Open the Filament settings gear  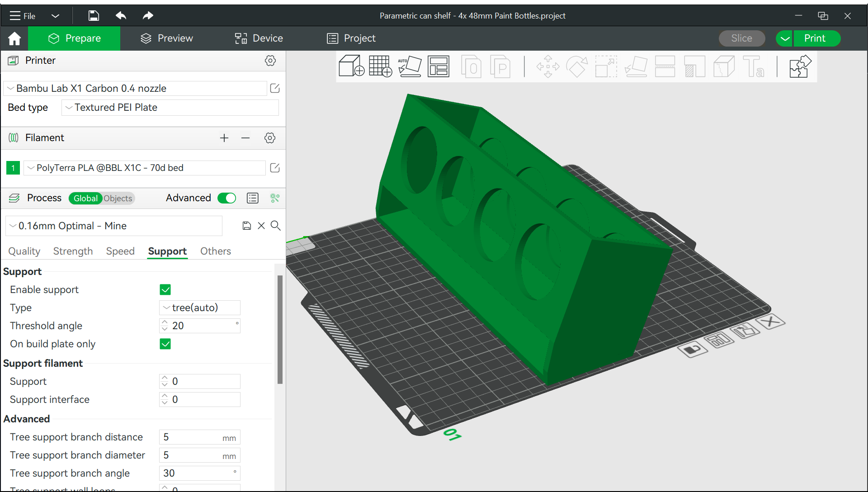pyautogui.click(x=270, y=138)
